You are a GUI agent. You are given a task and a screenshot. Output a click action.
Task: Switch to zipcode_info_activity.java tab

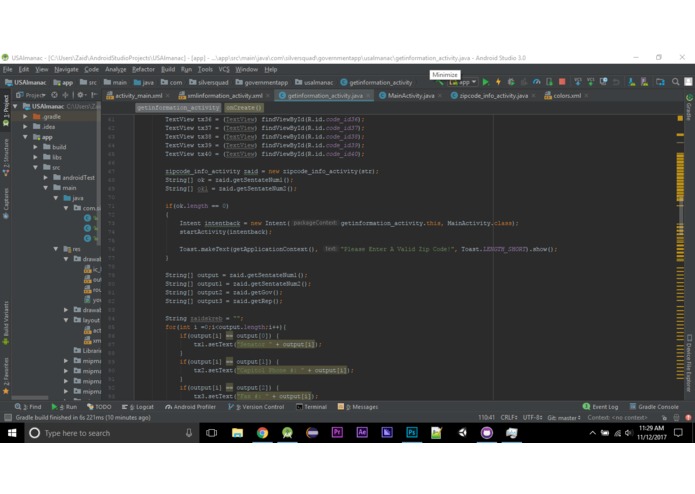click(x=493, y=96)
